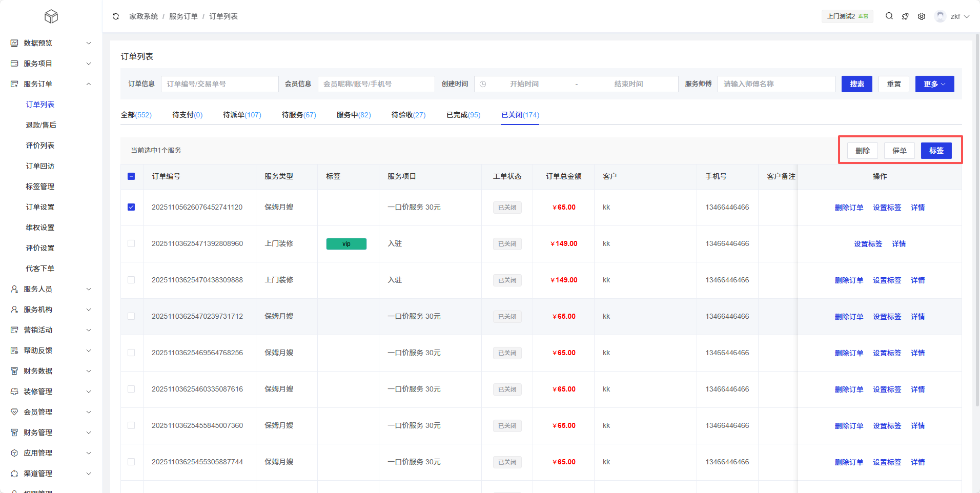Switch to the 待派单 tab

[x=242, y=115]
